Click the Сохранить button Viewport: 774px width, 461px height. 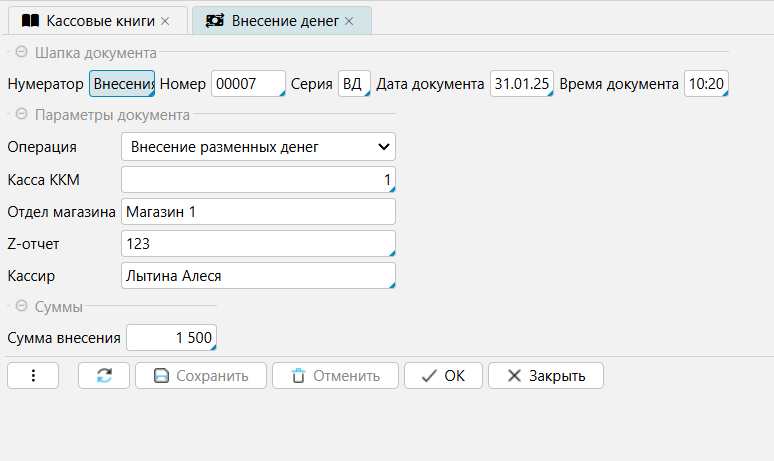click(x=199, y=376)
